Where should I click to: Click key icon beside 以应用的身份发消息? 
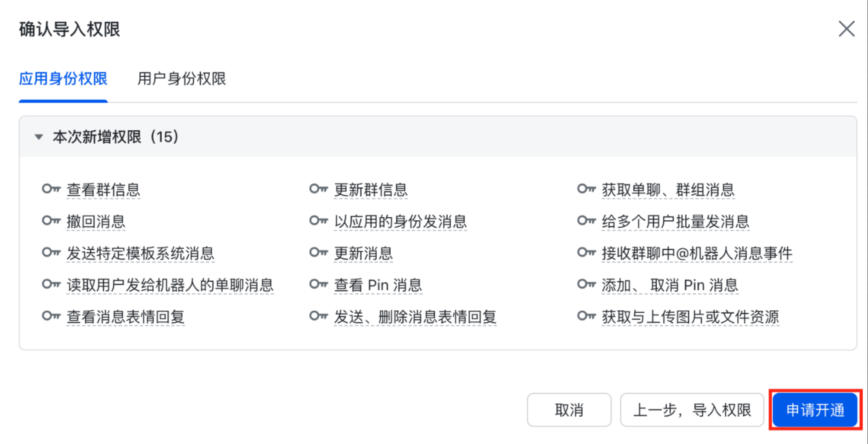click(319, 221)
